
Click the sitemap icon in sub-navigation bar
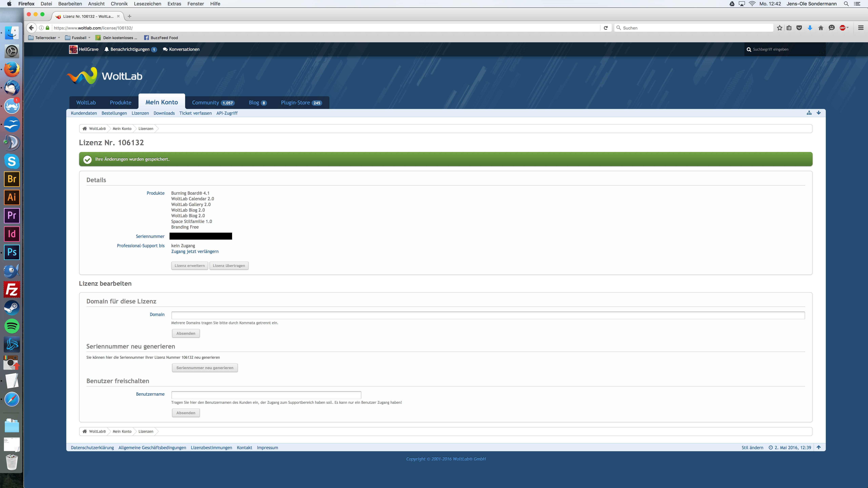809,113
